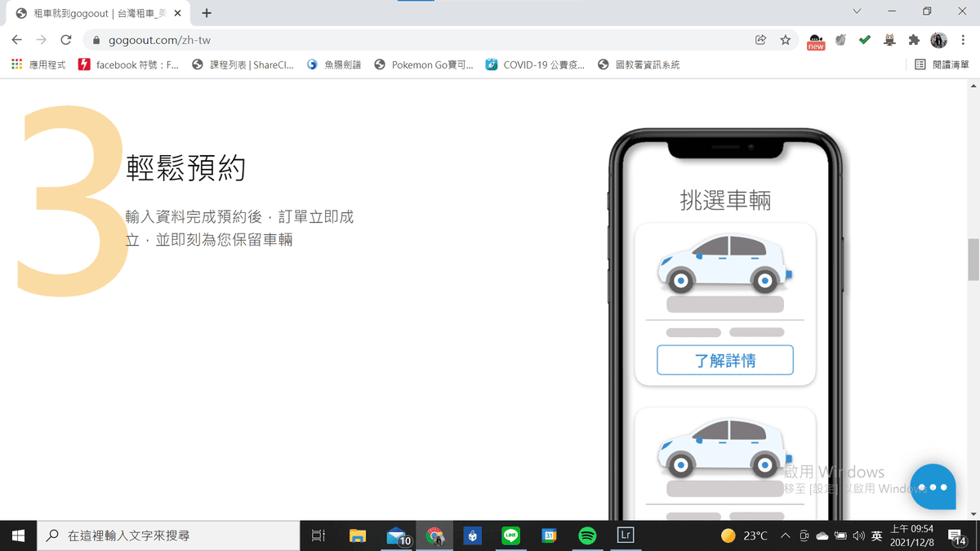
Task: Bookmark this page with the star icon
Action: pyautogui.click(x=785, y=39)
